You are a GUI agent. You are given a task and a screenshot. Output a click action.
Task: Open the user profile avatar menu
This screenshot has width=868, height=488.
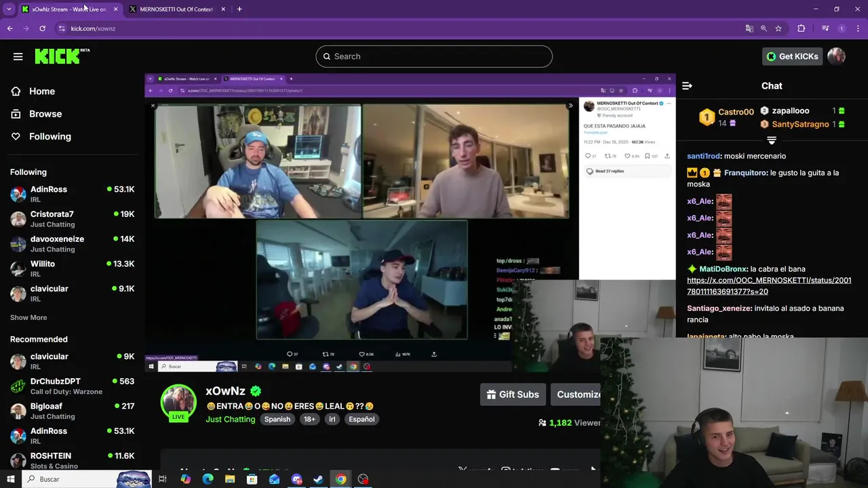(x=836, y=56)
